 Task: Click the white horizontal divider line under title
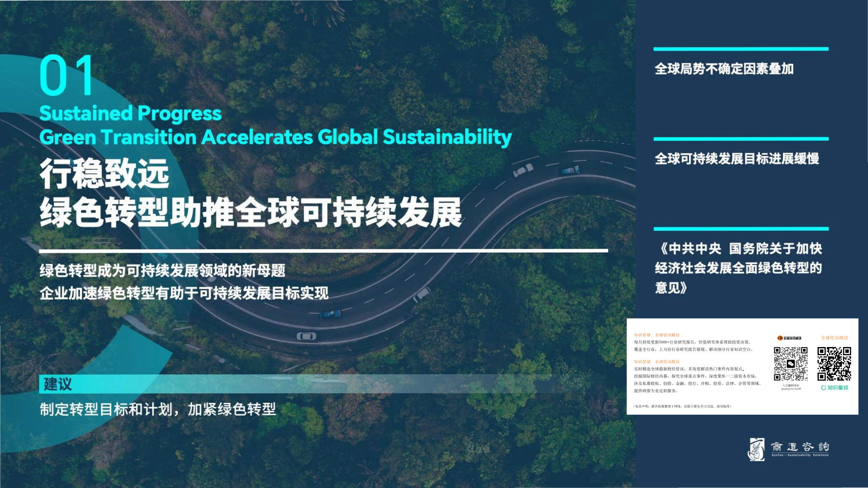[323, 251]
